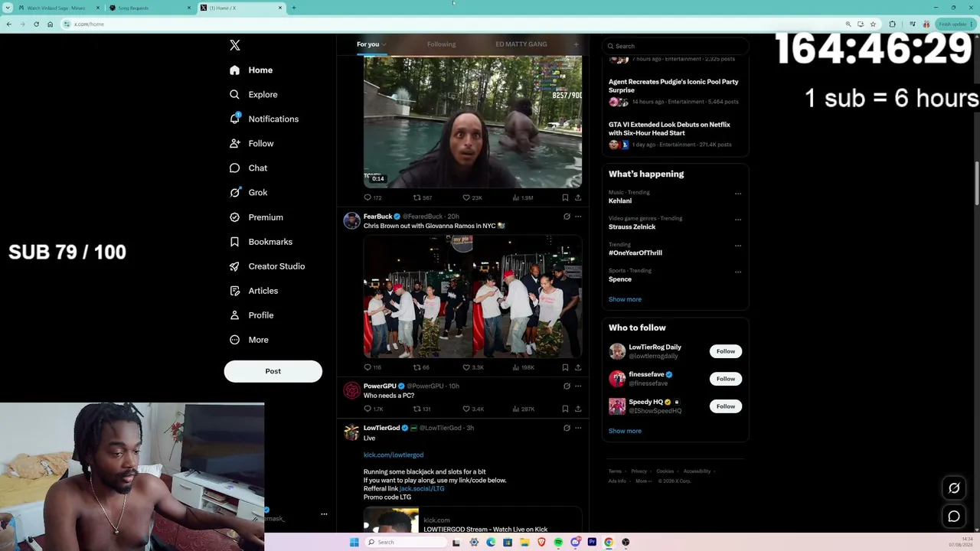The image size is (980, 551).
Task: Repost FearBuck's Chris Brown post
Action: pos(421,367)
